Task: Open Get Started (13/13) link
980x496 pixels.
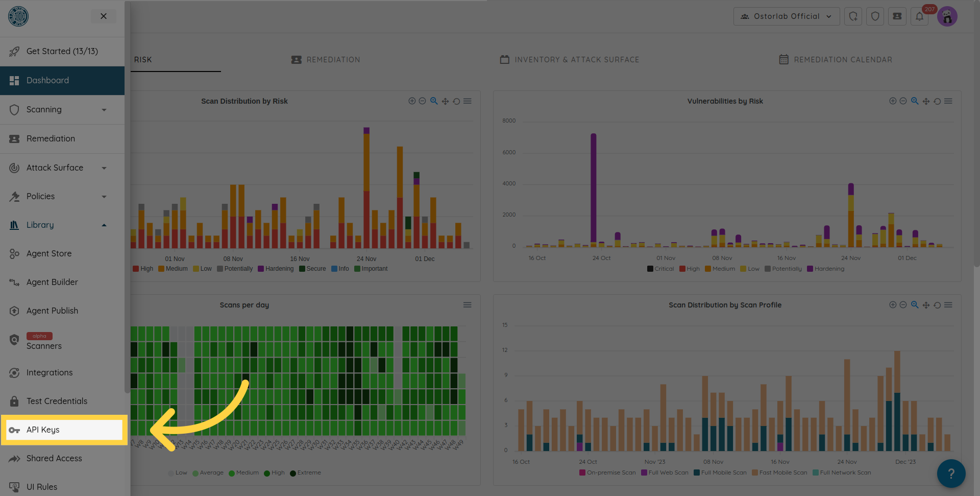Action: 62,51
